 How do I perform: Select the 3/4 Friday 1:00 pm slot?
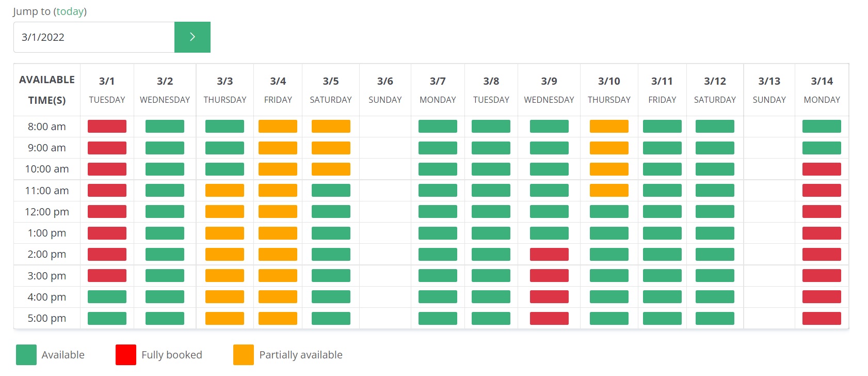coord(278,233)
